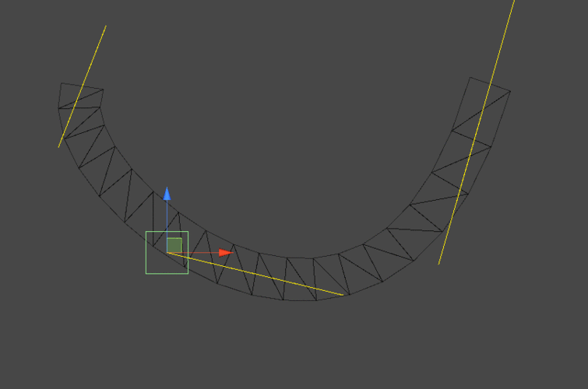Click the green plane handle square
The height and width of the screenshot is (389, 588).
[174, 245]
